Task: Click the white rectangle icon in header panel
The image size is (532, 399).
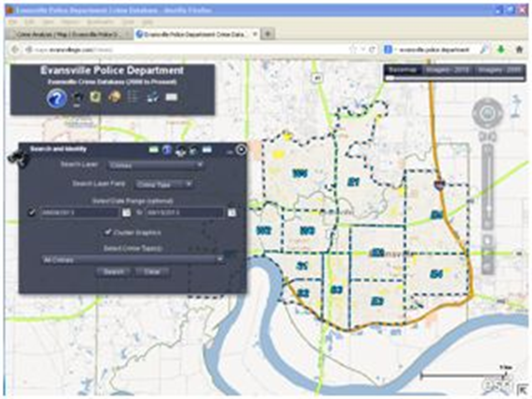Action: [171, 98]
